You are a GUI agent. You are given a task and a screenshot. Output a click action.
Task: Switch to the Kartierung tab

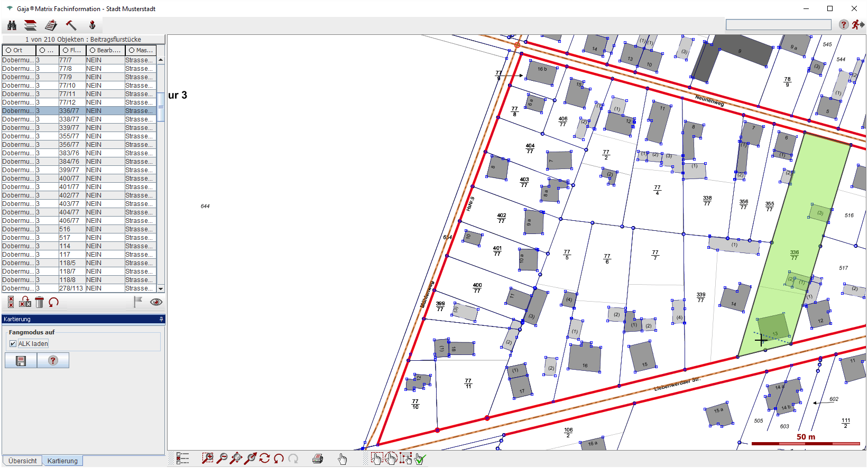(x=62, y=461)
